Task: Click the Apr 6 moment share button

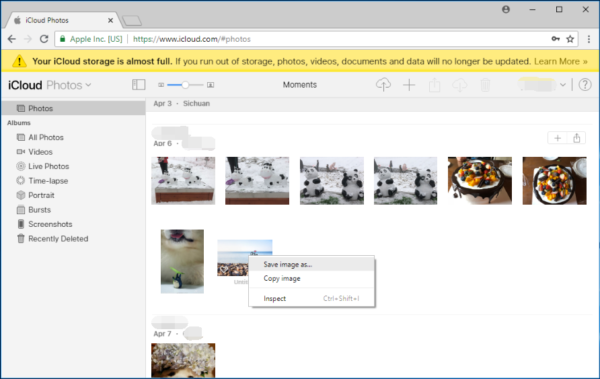Action: coord(577,138)
